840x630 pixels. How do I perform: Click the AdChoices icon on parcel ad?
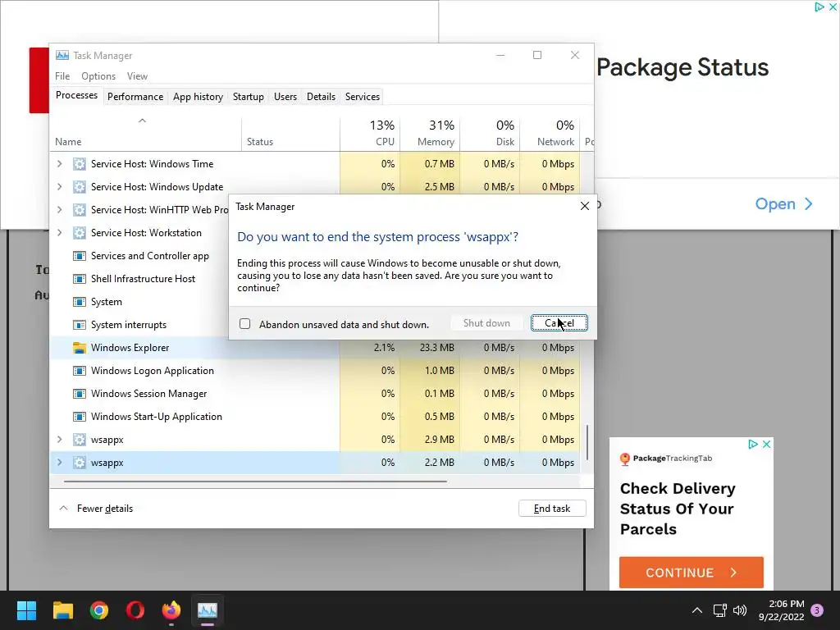point(753,444)
